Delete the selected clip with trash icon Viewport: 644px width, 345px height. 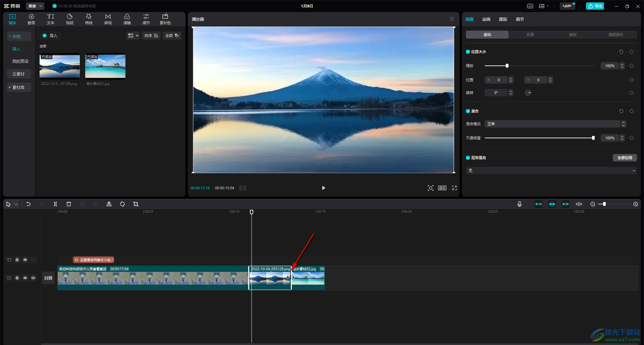tap(69, 204)
